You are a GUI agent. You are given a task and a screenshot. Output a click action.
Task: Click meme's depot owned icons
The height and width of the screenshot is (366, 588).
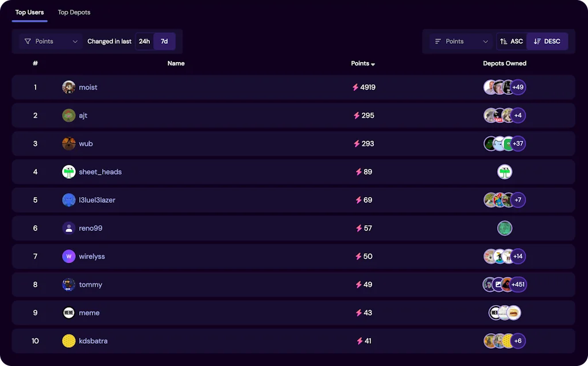[x=505, y=313]
